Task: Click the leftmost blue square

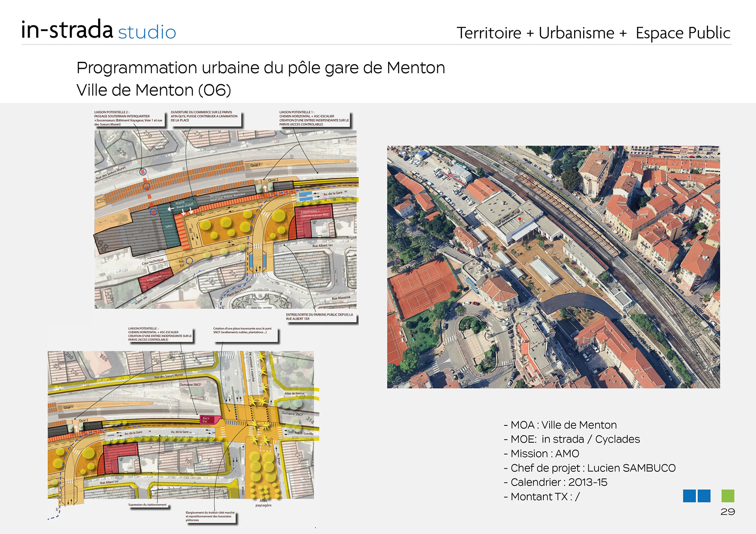Action: [x=689, y=496]
